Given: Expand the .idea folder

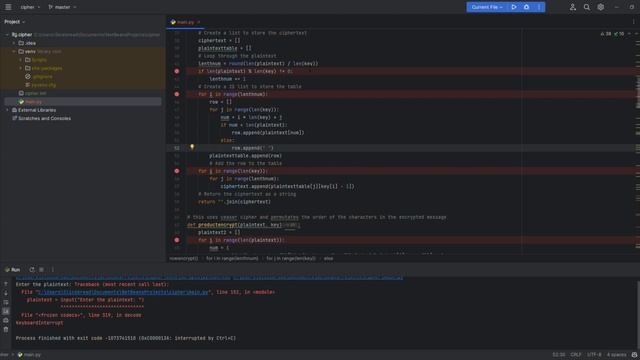Looking at the screenshot, I should 14,43.
